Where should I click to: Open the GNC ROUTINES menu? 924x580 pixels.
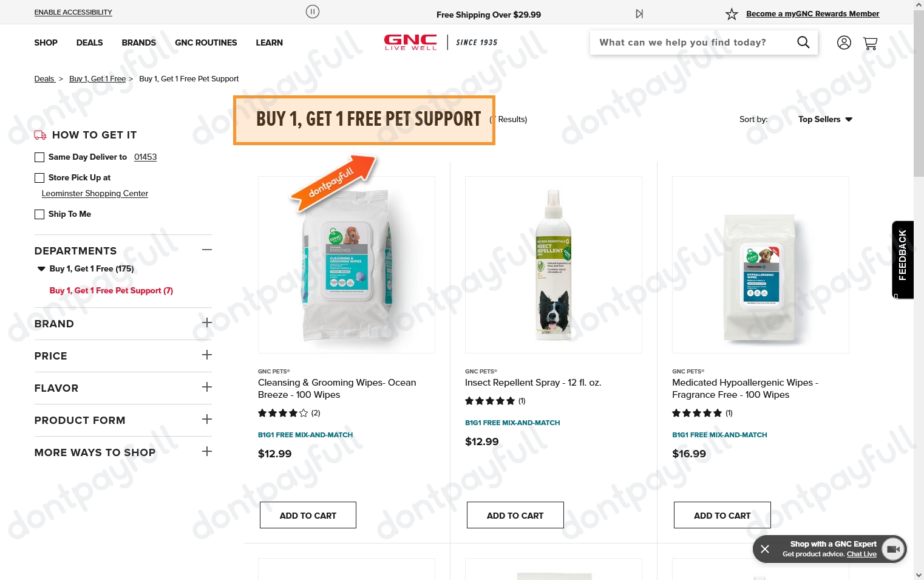click(x=206, y=43)
